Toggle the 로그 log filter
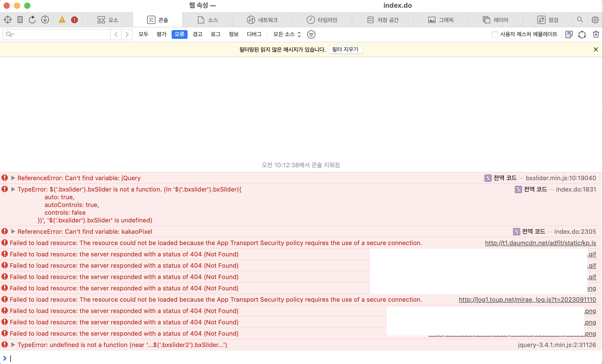Screen dimensions: 603x364 pos(215,34)
